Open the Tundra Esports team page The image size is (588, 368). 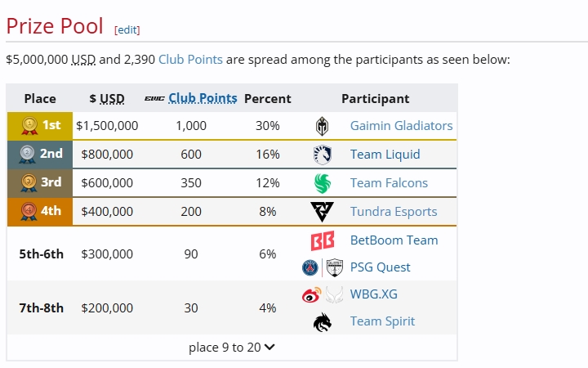394,212
